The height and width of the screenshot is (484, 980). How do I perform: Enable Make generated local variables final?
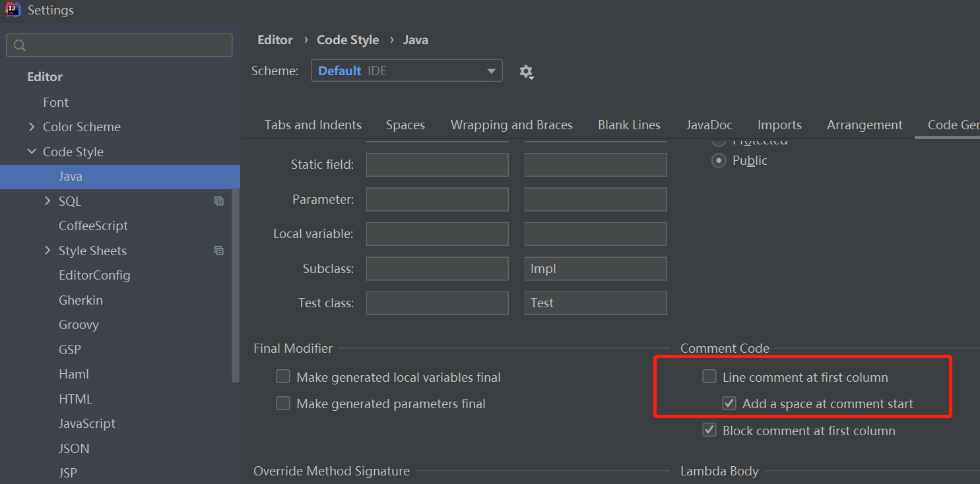tap(283, 377)
